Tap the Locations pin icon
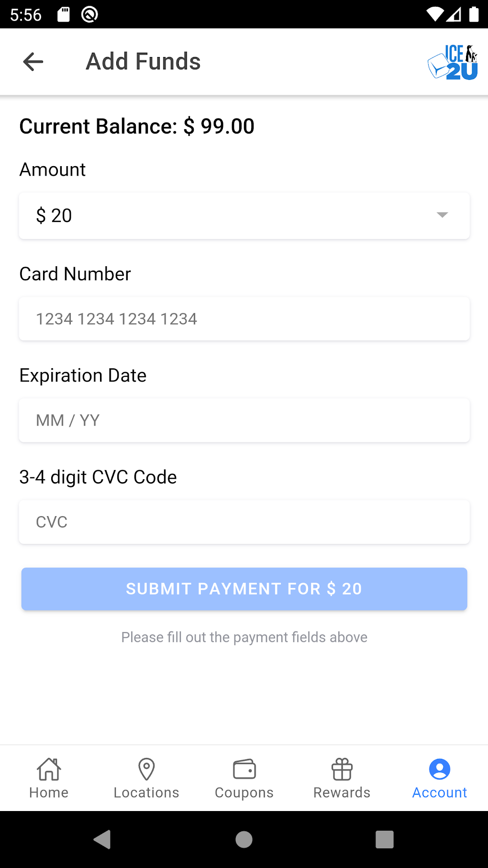The height and width of the screenshot is (868, 488). click(146, 769)
